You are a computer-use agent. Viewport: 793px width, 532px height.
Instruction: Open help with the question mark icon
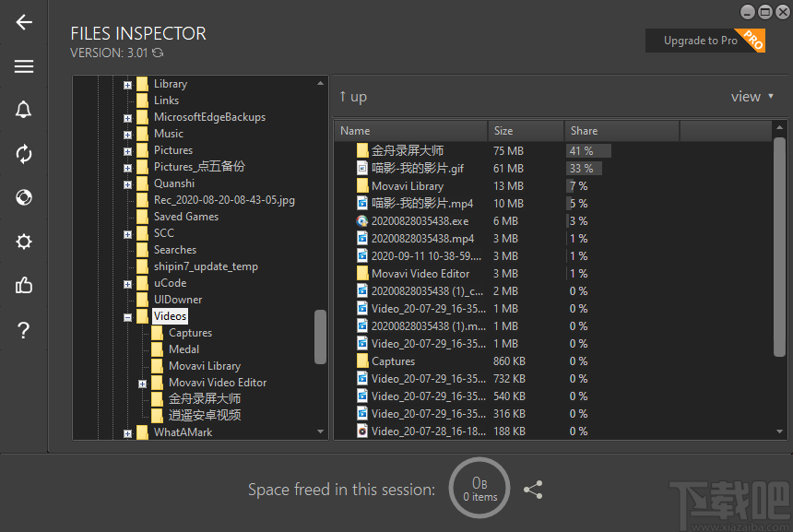click(x=24, y=330)
